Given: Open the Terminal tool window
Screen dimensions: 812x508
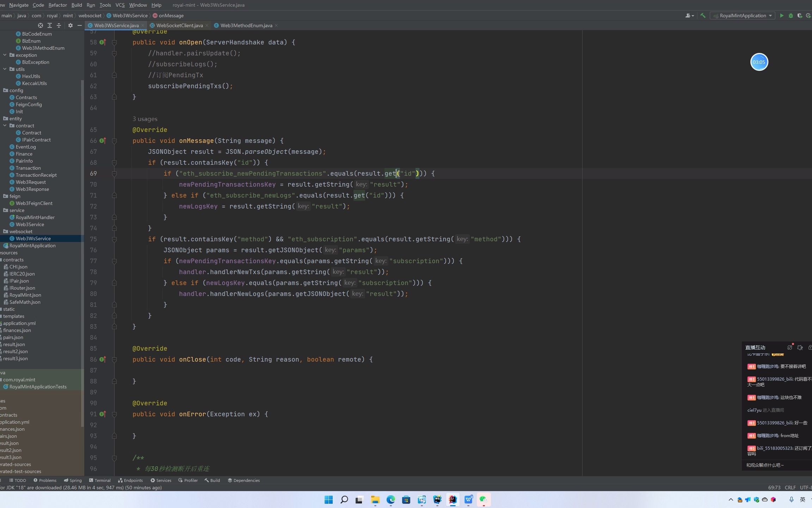Looking at the screenshot, I should (100, 480).
